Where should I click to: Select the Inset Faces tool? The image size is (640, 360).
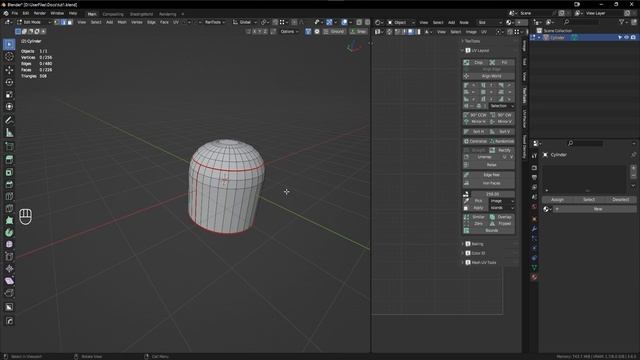click(9, 172)
